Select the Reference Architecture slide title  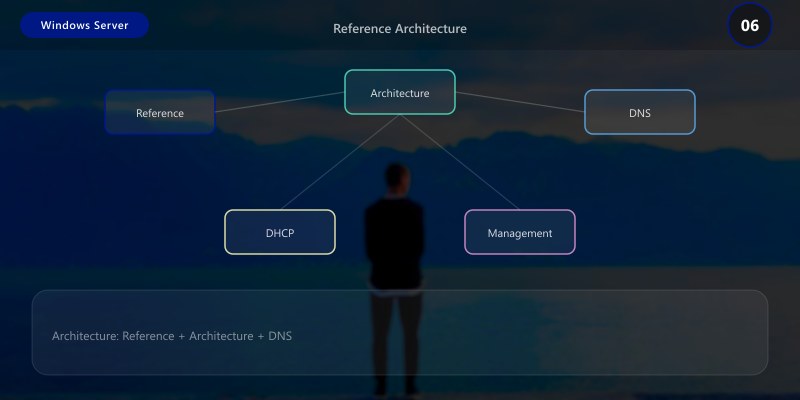coord(399,29)
